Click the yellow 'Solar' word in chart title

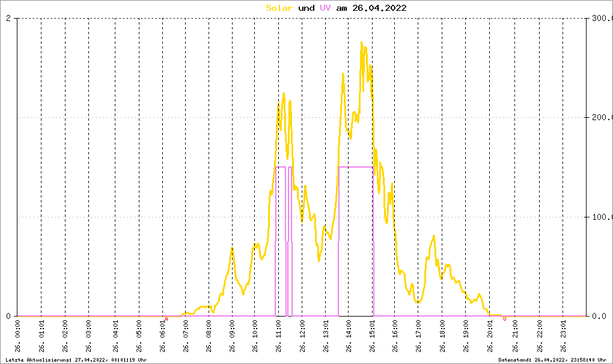tap(279, 8)
